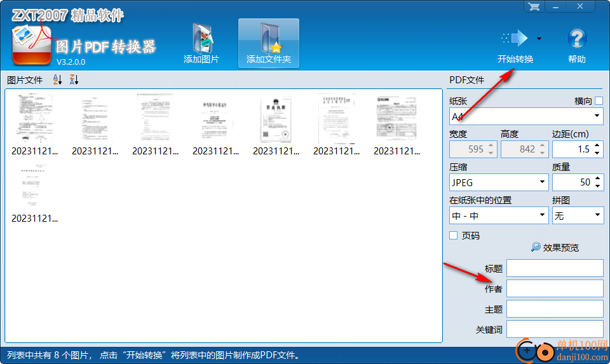Select the eighth thumbnail in second row
610x364 pixels.
click(34, 185)
